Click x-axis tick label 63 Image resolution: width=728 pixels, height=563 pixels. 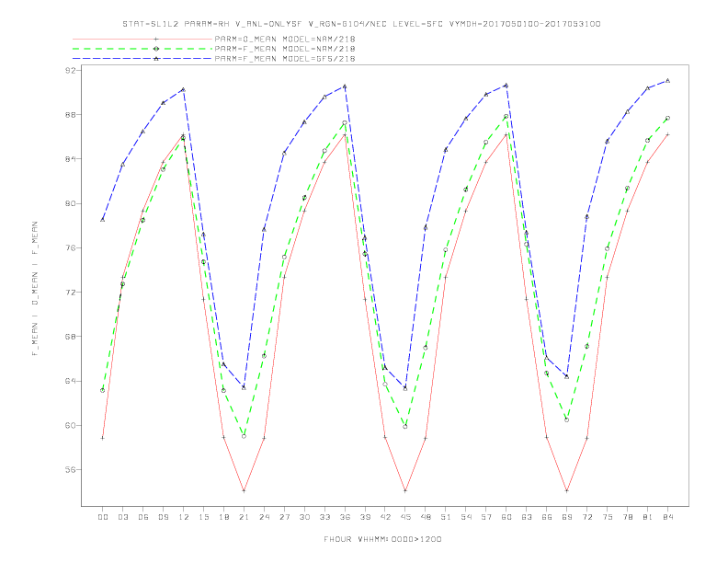tap(527, 517)
